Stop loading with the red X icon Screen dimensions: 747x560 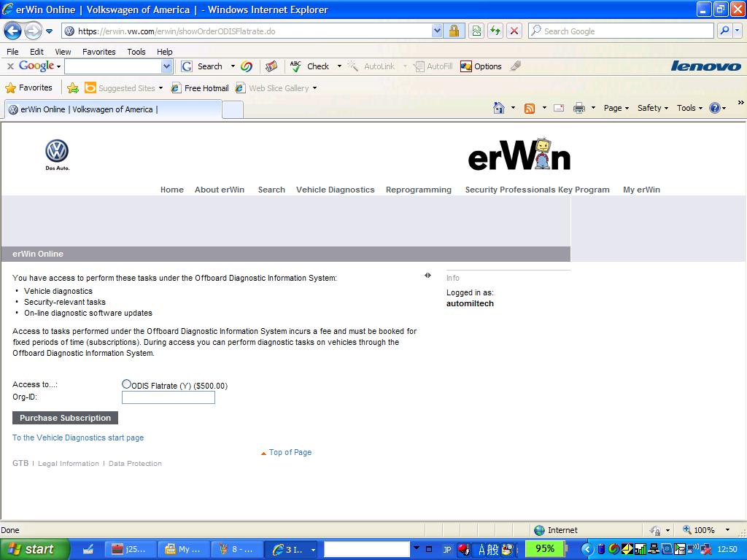(x=514, y=31)
